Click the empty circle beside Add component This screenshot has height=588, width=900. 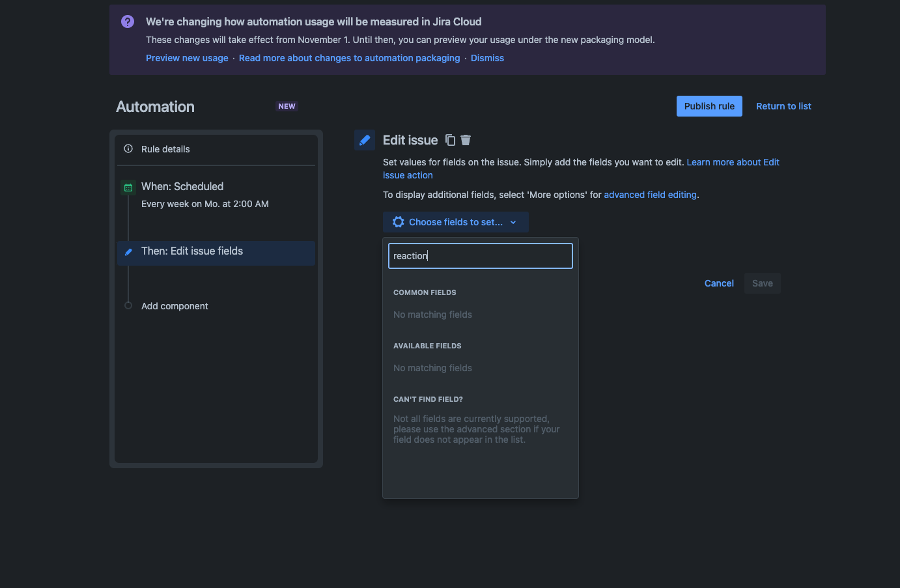128,305
